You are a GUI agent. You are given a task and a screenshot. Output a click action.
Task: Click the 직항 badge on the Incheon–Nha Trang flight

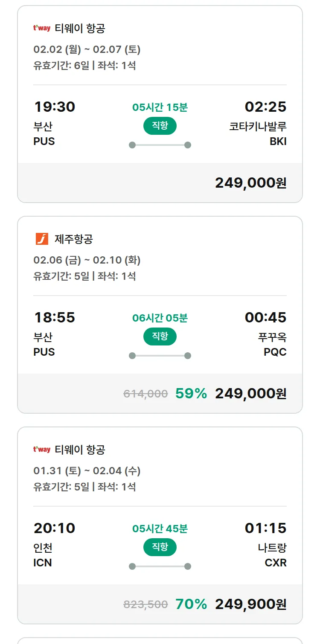[160, 547]
